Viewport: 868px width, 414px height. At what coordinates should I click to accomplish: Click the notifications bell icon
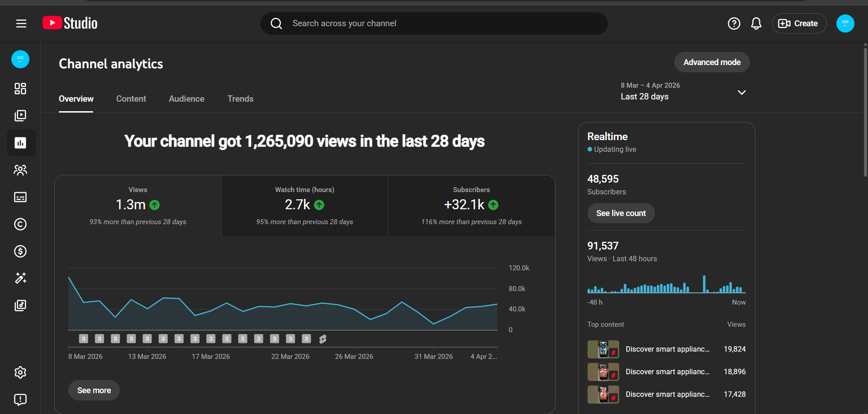(756, 24)
